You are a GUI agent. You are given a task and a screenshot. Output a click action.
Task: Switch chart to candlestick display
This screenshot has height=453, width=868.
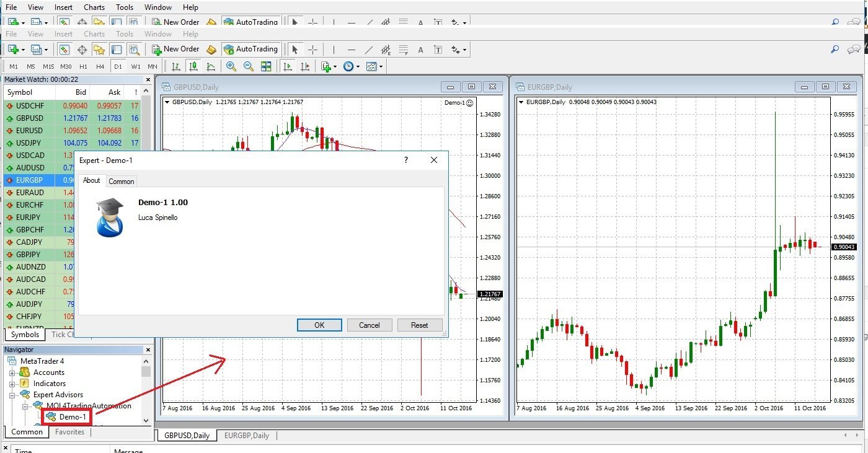tap(194, 66)
